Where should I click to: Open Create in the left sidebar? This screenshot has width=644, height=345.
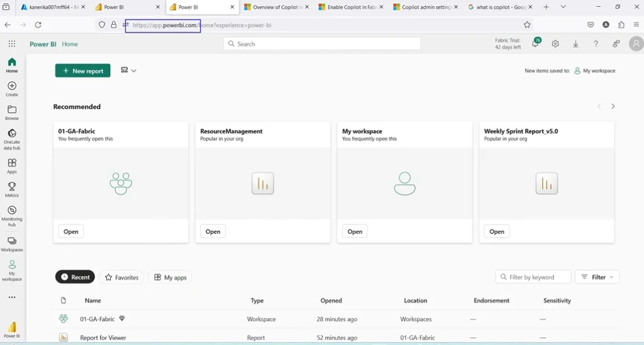click(x=12, y=89)
